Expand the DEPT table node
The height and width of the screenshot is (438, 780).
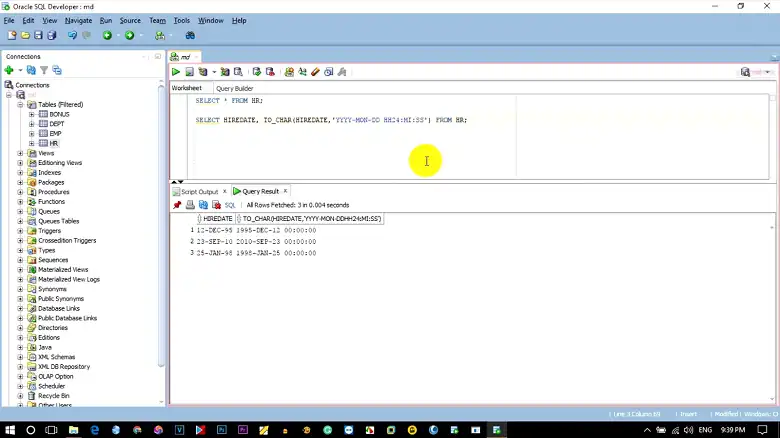(32, 124)
